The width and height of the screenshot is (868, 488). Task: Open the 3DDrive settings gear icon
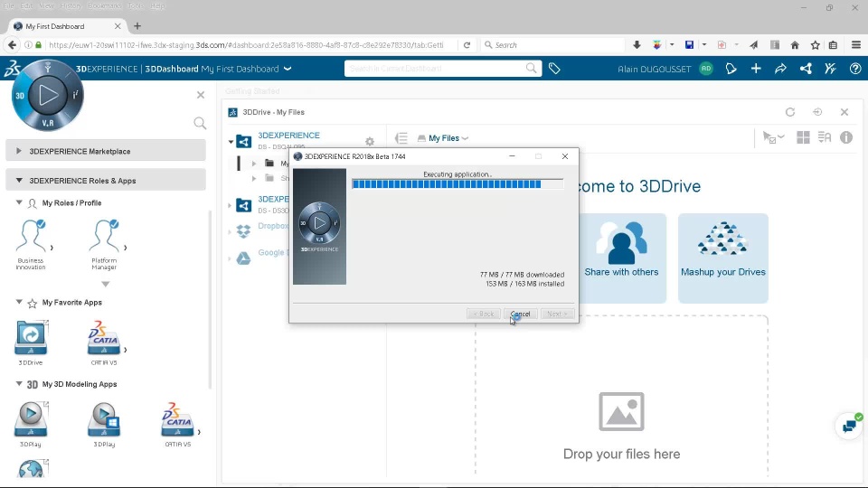pyautogui.click(x=370, y=142)
